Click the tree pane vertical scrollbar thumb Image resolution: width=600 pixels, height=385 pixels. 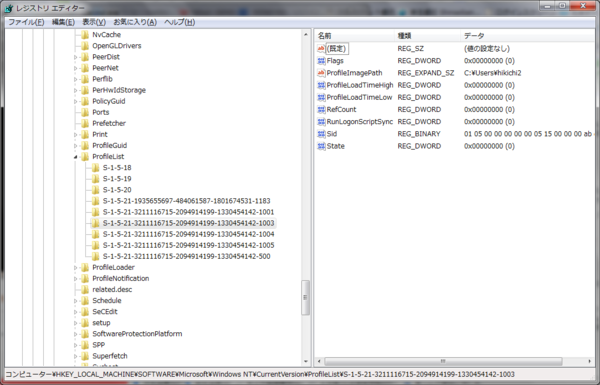point(305,298)
